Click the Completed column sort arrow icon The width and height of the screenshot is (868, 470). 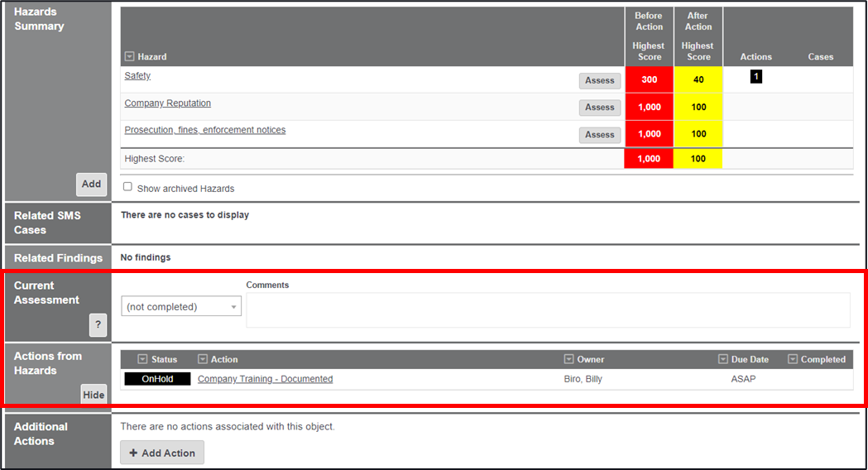coord(792,359)
